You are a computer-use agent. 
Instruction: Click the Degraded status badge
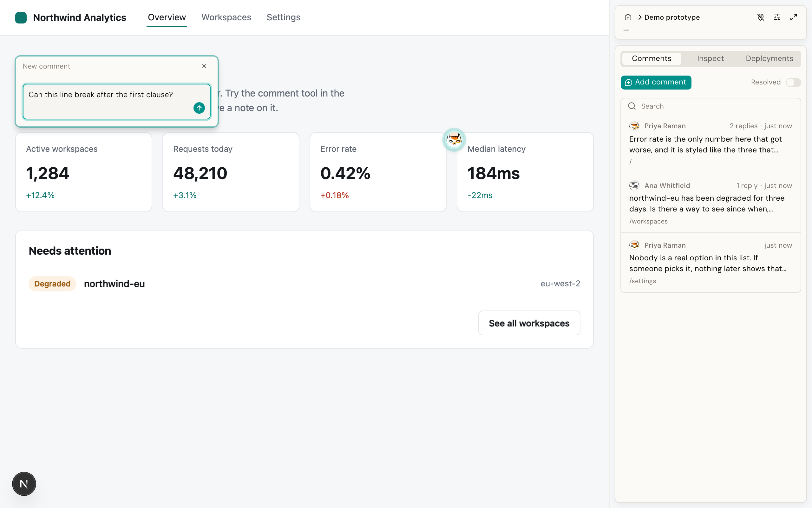[x=52, y=284]
